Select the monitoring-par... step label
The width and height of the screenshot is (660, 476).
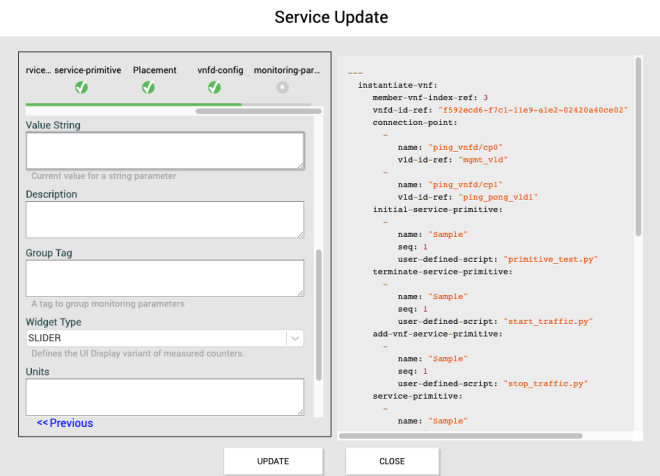(287, 70)
